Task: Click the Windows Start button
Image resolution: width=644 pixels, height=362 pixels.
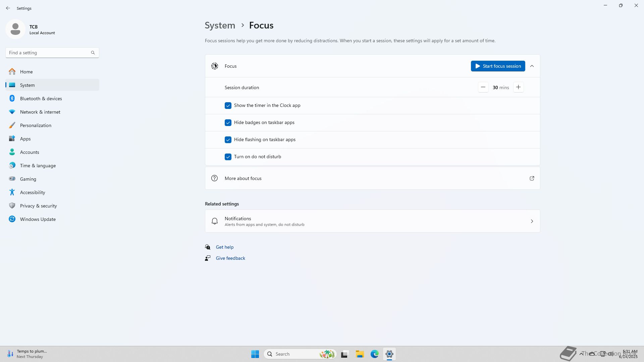Action: point(255,354)
